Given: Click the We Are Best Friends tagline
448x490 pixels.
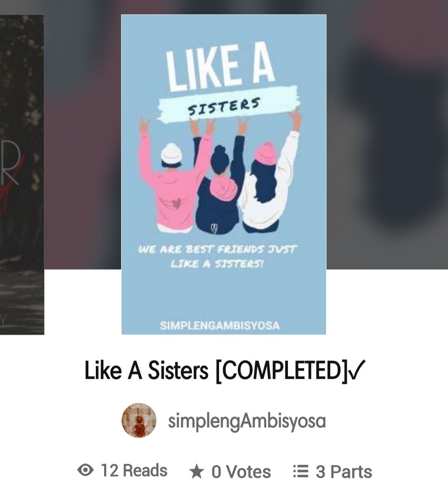Looking at the screenshot, I should [x=217, y=256].
